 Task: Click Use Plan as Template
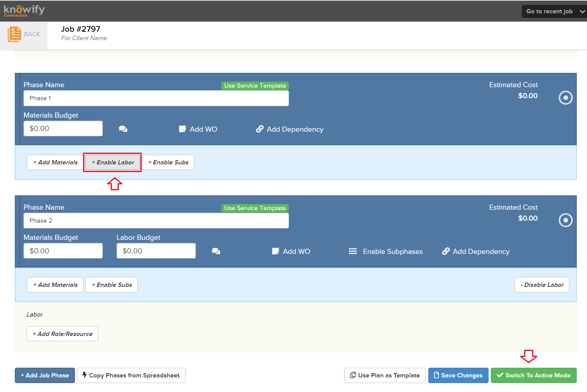[385, 375]
